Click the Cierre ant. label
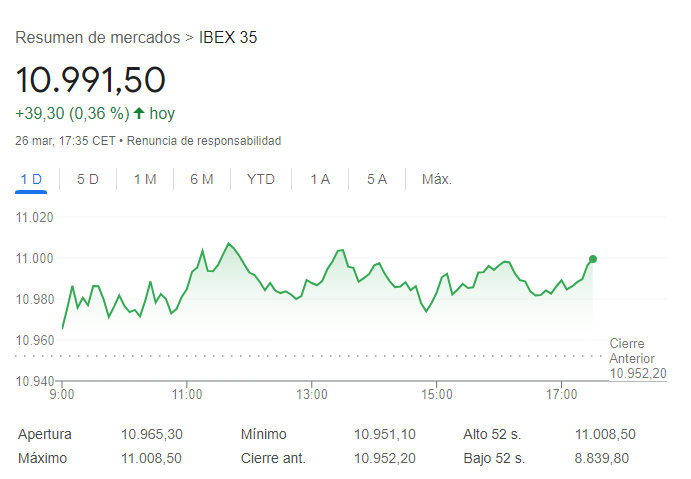 pos(273,458)
